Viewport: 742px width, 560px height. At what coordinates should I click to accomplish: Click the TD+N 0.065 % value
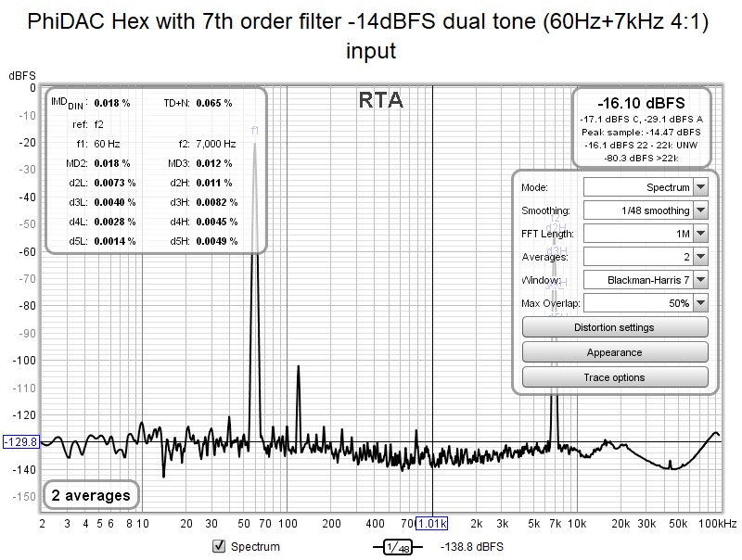tap(214, 103)
